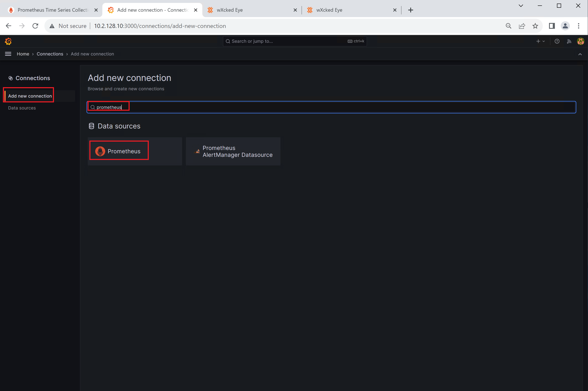
Task: Open the plus create-new dropdown
Action: (x=540, y=41)
